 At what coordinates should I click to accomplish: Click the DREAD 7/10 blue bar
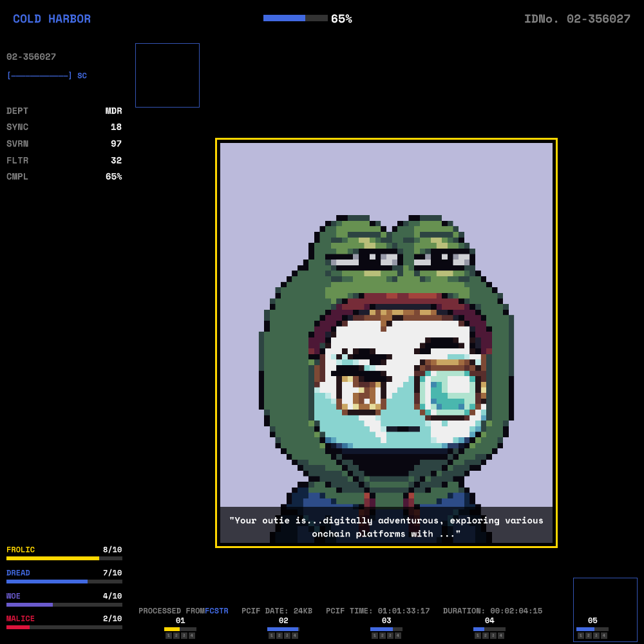click(x=64, y=582)
